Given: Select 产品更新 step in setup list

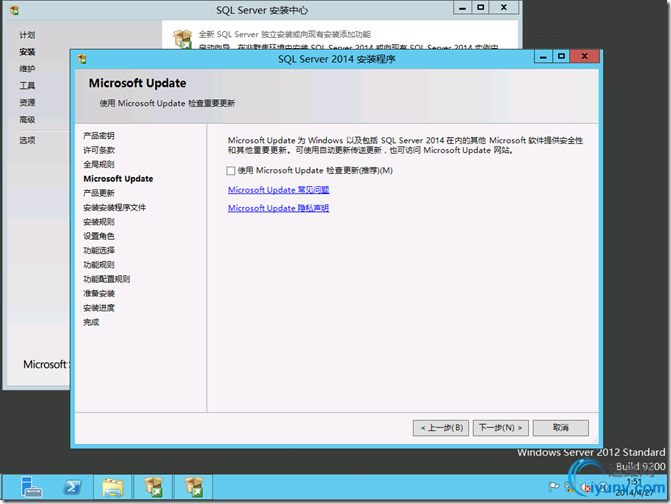Looking at the screenshot, I should pos(99,193).
